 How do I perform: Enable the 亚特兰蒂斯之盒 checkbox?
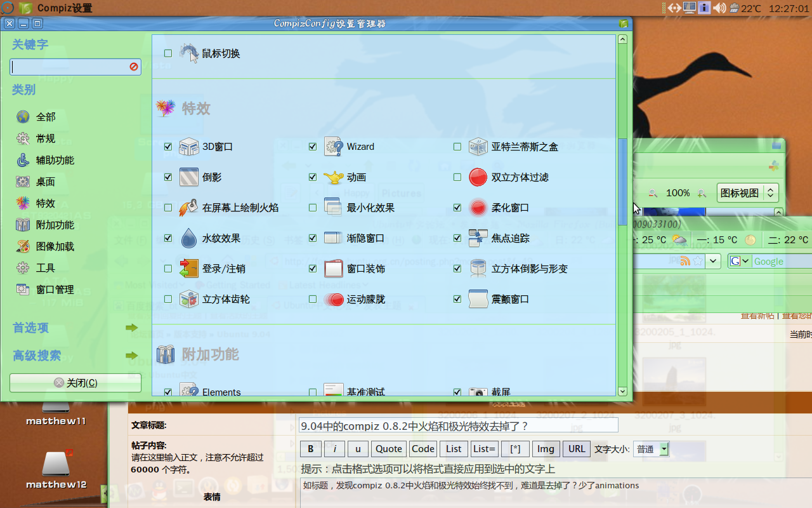click(457, 147)
